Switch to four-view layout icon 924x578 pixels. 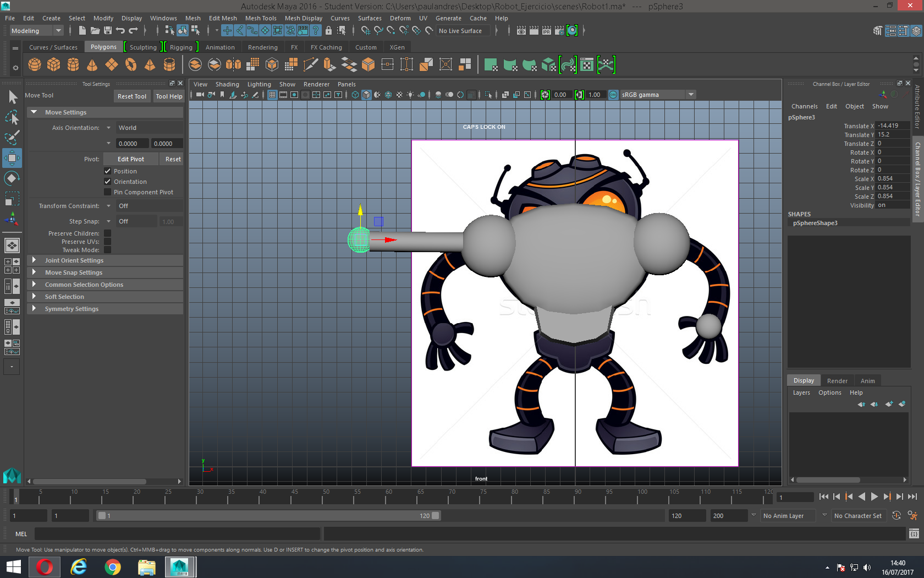12,266
